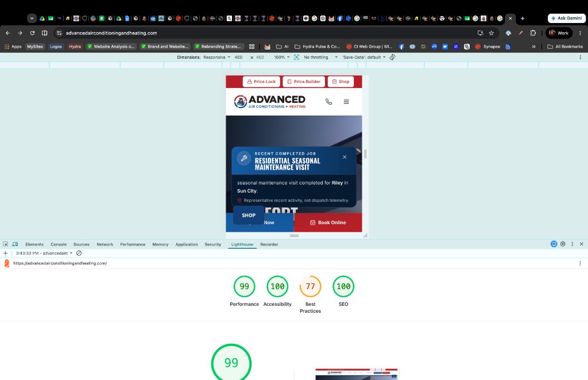588x380 pixels.
Task: Click the browser forward arrow
Action: pos(20,33)
